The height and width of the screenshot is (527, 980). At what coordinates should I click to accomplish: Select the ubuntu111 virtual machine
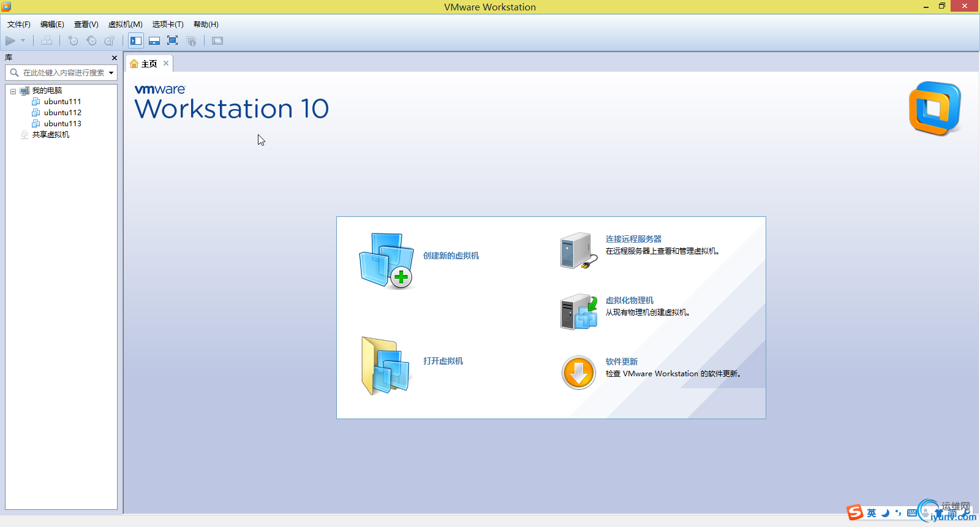(x=62, y=102)
